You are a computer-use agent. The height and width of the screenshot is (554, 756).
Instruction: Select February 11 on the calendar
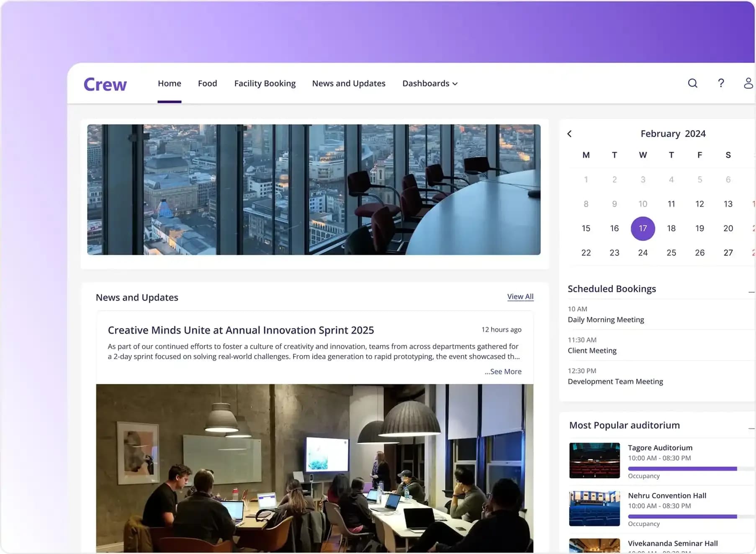coord(671,204)
